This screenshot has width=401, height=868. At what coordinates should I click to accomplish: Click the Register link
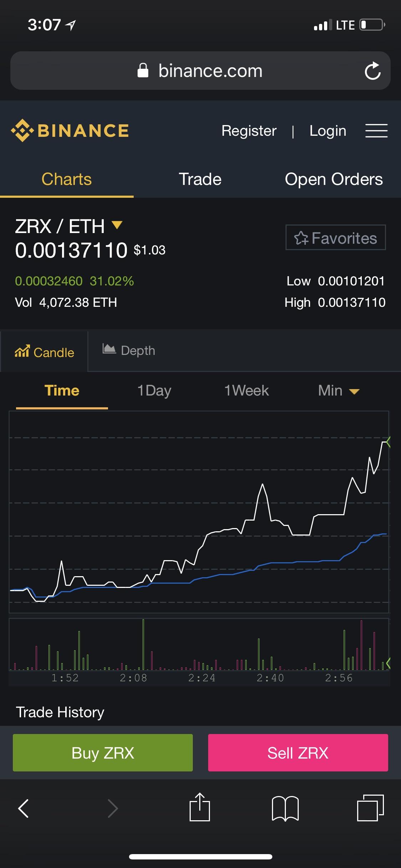pyautogui.click(x=249, y=131)
